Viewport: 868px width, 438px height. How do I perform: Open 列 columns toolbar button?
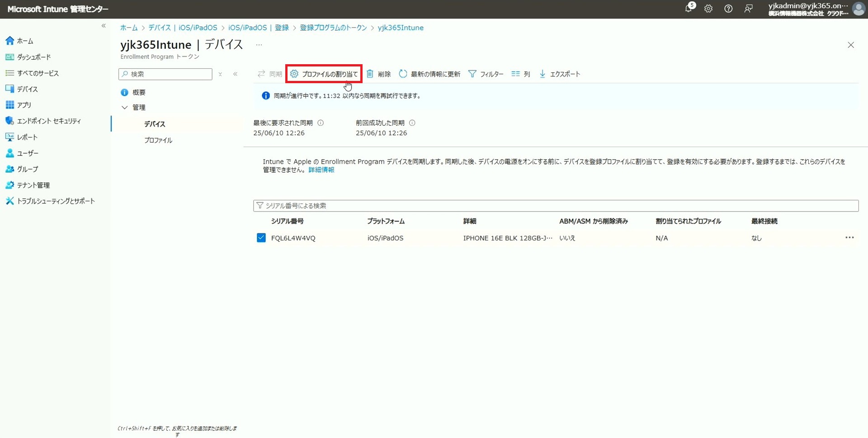[521, 74]
